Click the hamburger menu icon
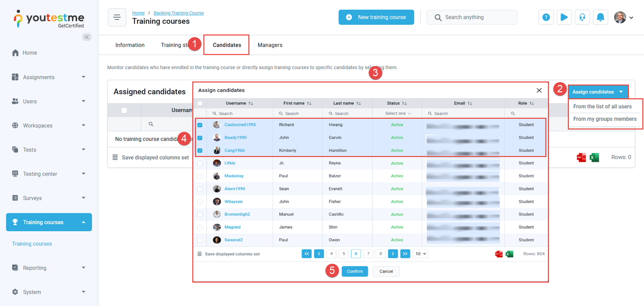This screenshot has width=644, height=306. click(x=117, y=17)
